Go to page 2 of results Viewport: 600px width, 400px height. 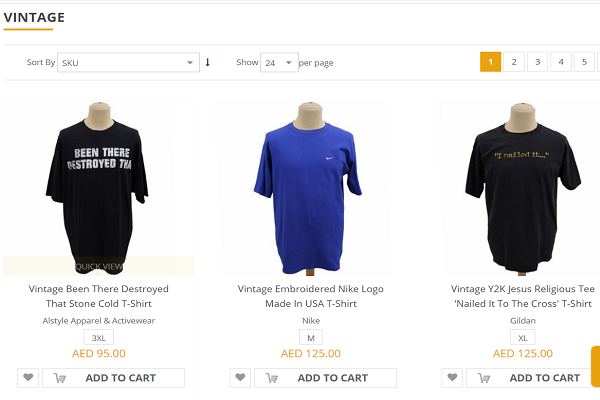click(x=514, y=62)
